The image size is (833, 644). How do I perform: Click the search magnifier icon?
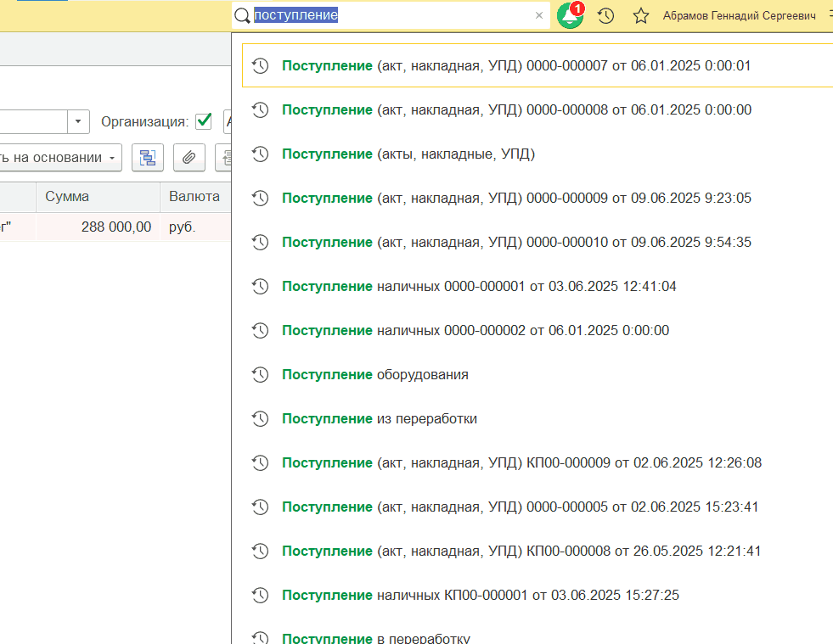243,15
